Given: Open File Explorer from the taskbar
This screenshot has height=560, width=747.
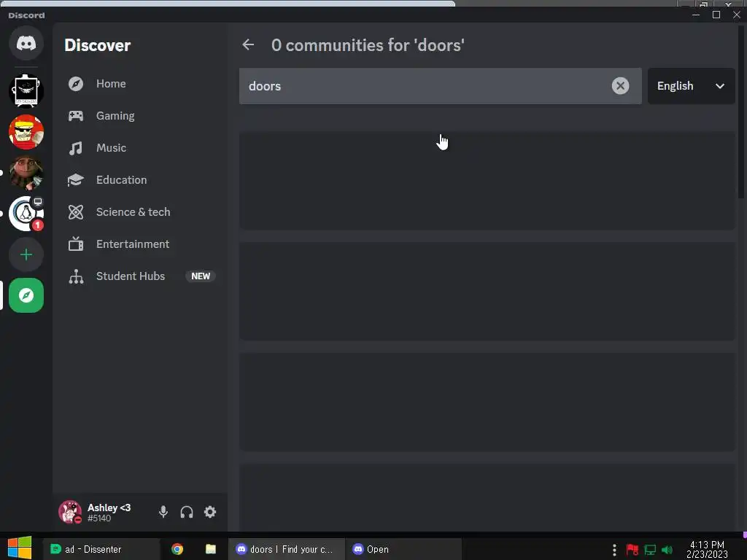Looking at the screenshot, I should 211,549.
